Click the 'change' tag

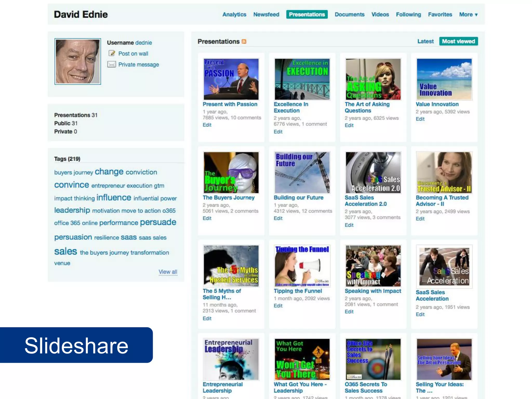109,172
